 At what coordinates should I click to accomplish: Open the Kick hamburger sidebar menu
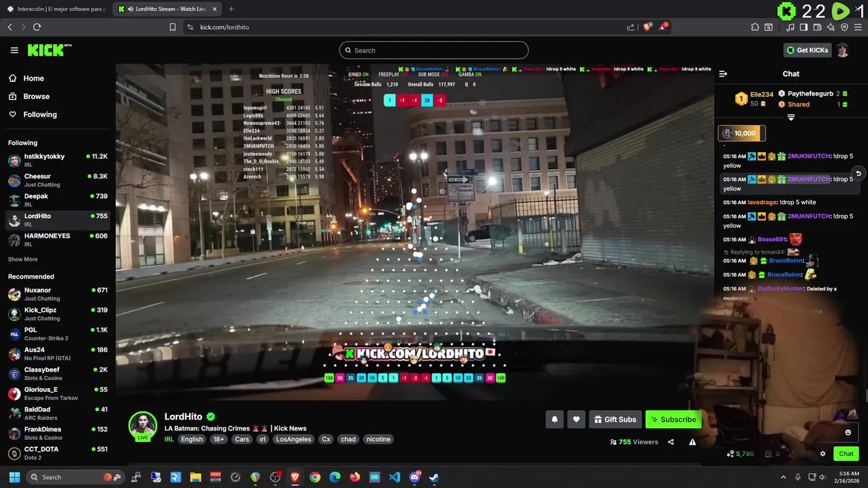[x=14, y=50]
